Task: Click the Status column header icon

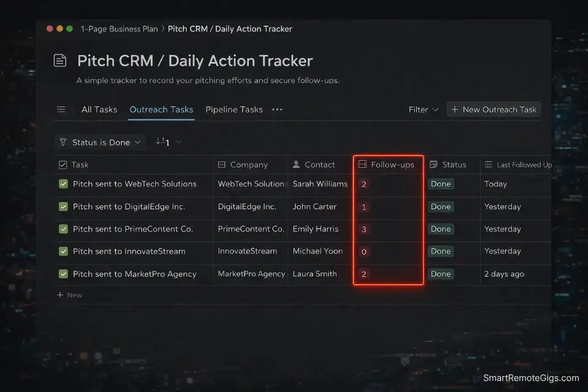Action: 435,164
